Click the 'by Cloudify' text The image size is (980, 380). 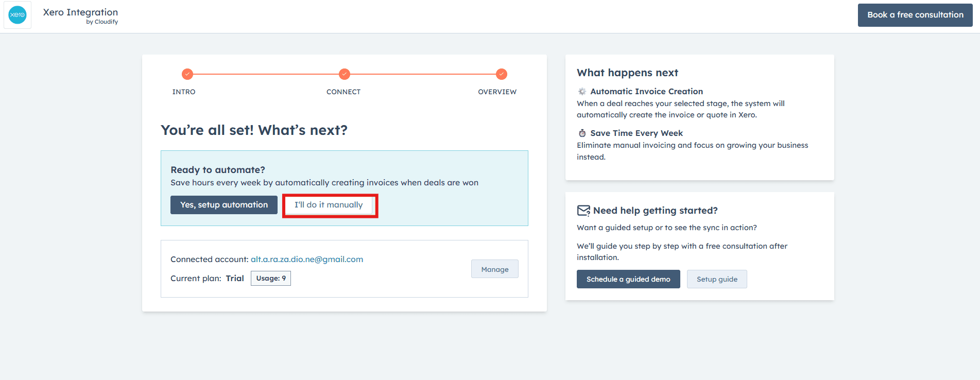102,22
